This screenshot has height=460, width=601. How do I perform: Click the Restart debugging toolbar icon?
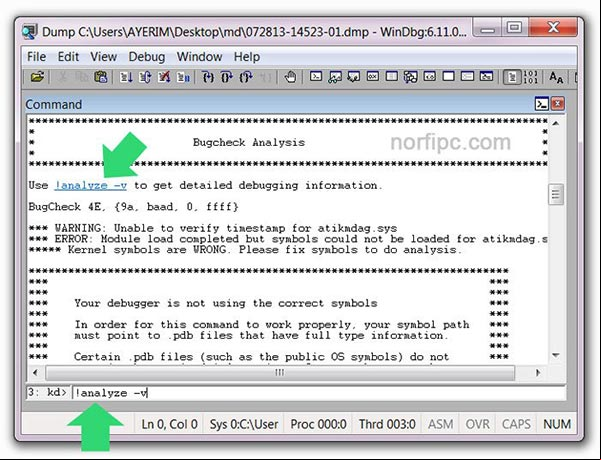coord(145,77)
